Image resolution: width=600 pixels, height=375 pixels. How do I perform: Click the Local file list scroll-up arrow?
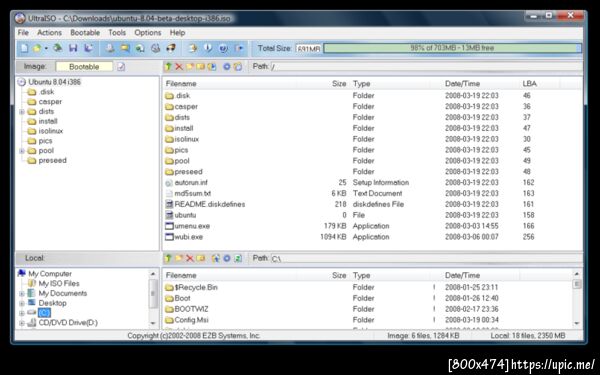click(x=577, y=274)
